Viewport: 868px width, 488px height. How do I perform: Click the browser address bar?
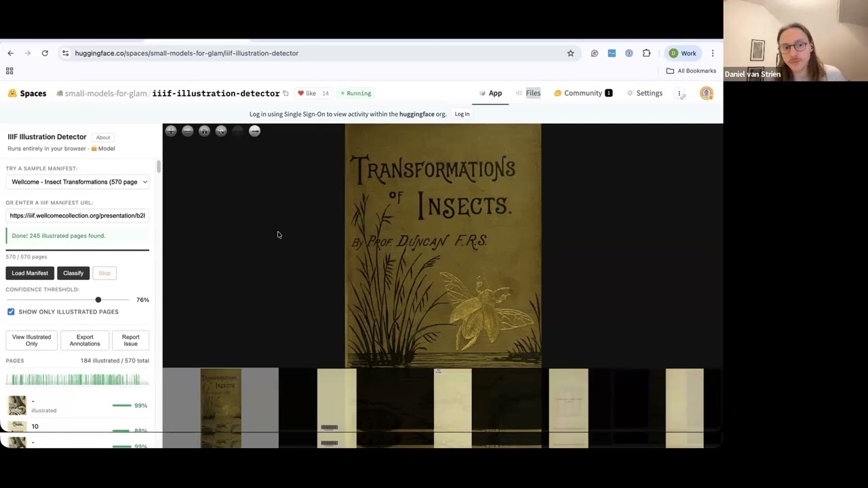(x=319, y=53)
